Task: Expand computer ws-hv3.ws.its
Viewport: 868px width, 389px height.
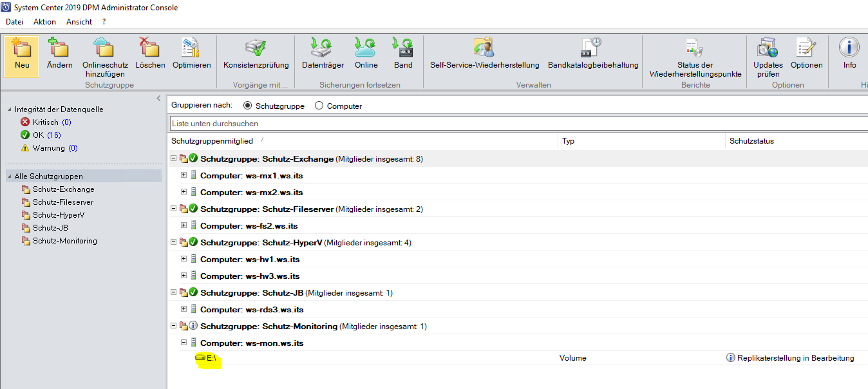Action: pyautogui.click(x=184, y=275)
